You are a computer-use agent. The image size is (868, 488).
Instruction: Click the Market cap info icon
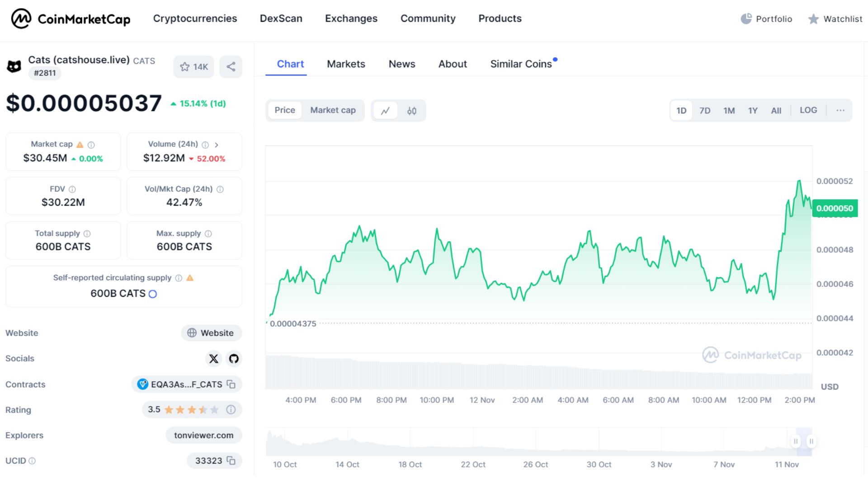[x=91, y=145]
